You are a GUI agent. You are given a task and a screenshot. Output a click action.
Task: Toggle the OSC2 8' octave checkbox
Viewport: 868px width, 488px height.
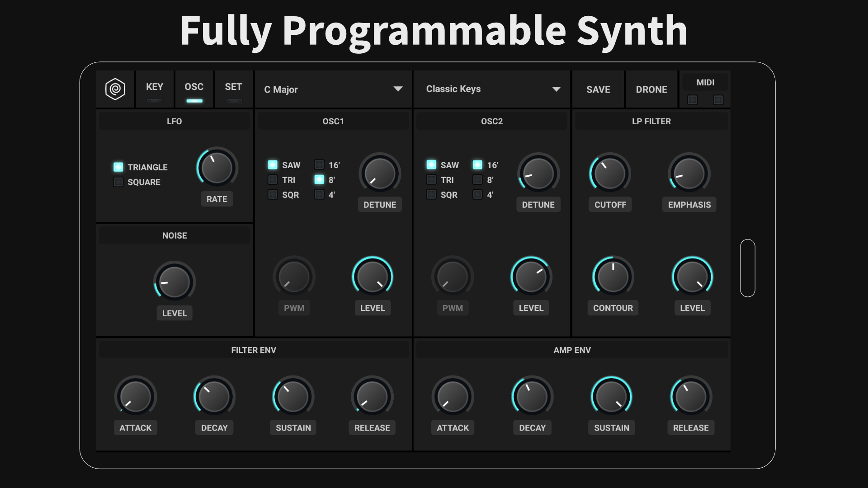click(477, 180)
